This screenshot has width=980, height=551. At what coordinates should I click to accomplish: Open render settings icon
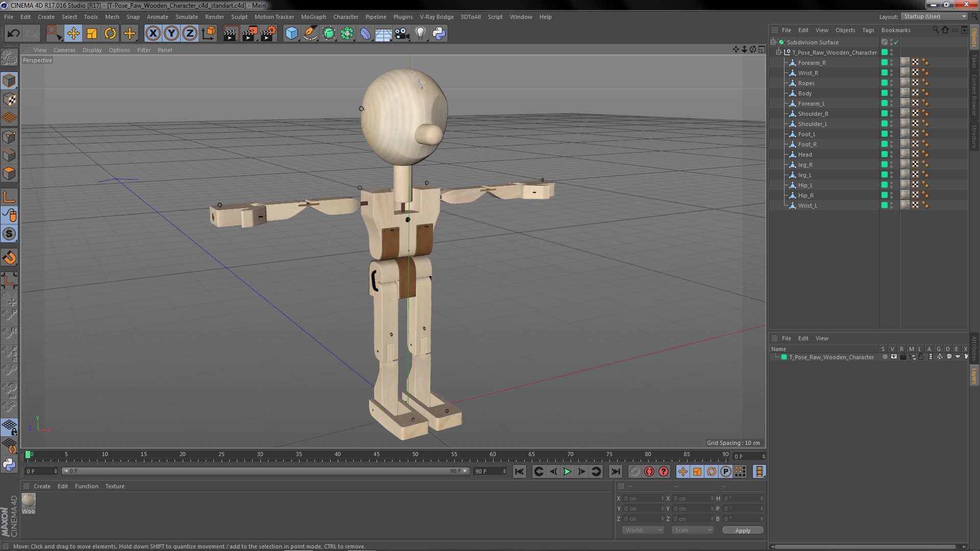point(268,34)
